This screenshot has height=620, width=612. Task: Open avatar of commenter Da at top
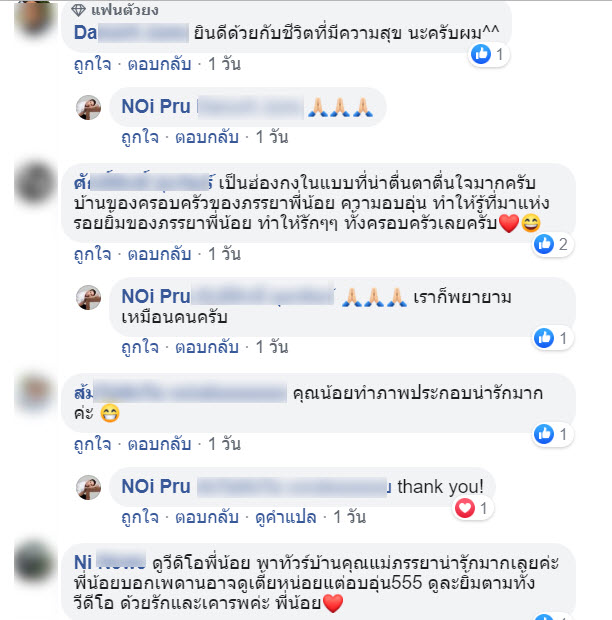click(x=35, y=18)
